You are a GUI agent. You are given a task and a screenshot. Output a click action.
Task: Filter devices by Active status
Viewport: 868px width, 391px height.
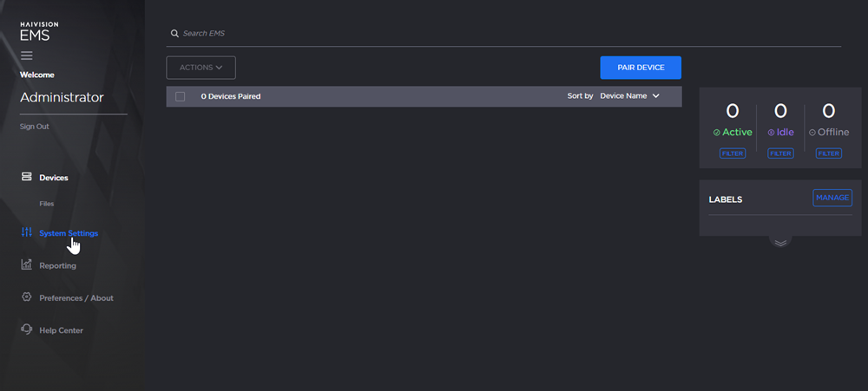[733, 153]
